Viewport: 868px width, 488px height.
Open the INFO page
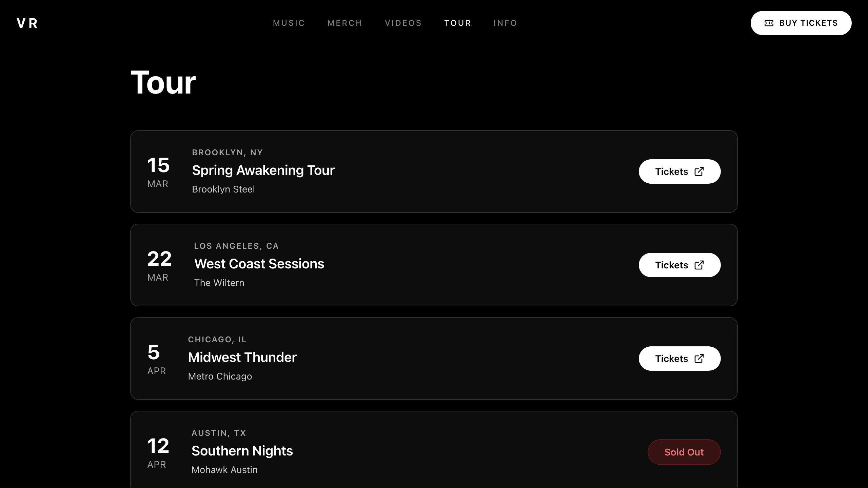pos(505,23)
